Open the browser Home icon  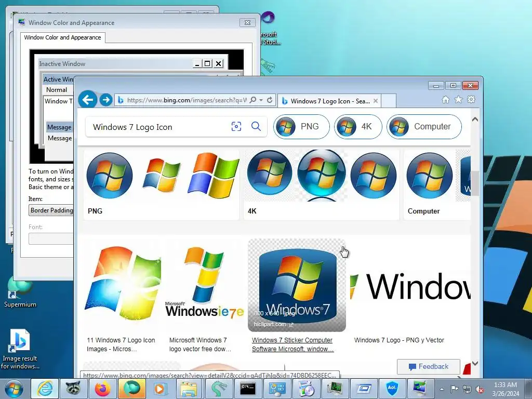[445, 100]
